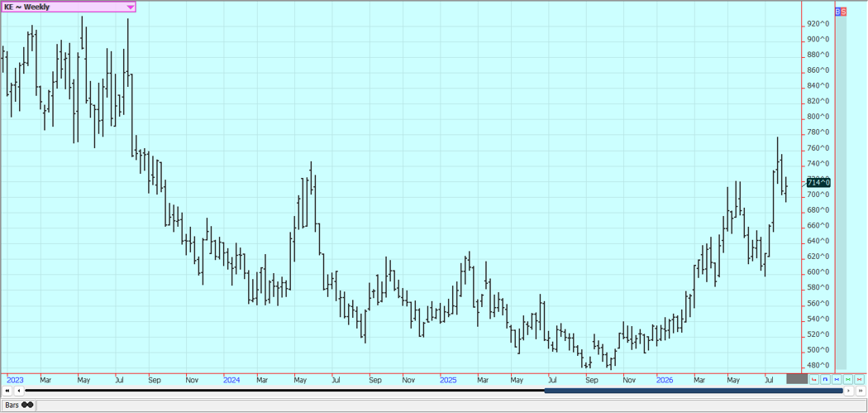Click the 760^0 price axis label
The width and height of the screenshot is (868, 413).
coord(818,148)
